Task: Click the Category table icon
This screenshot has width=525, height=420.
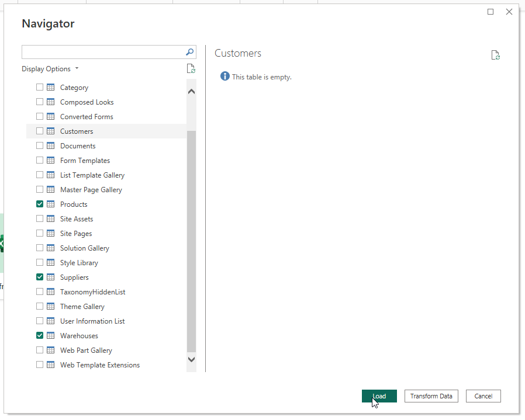Action: (x=50, y=88)
